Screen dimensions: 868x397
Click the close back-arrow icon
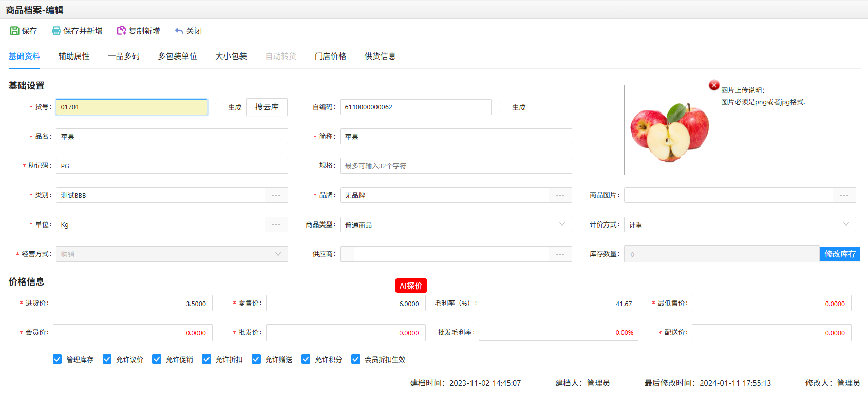click(x=179, y=31)
